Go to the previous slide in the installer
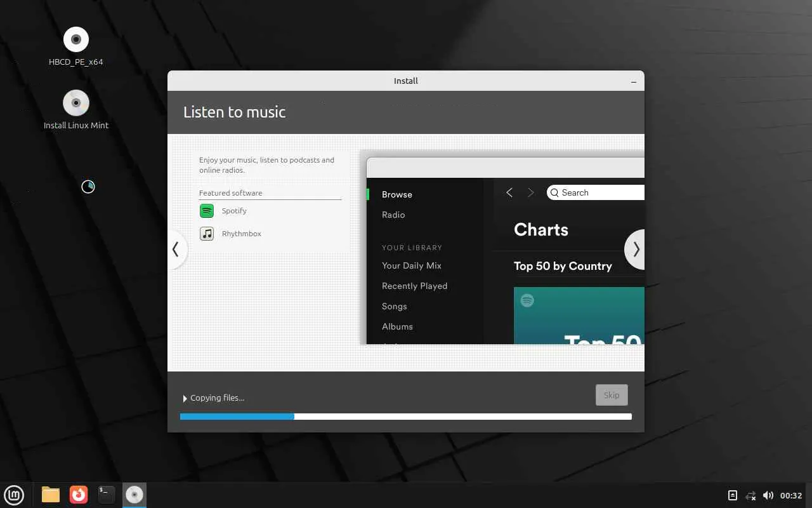812x508 pixels. tap(176, 250)
